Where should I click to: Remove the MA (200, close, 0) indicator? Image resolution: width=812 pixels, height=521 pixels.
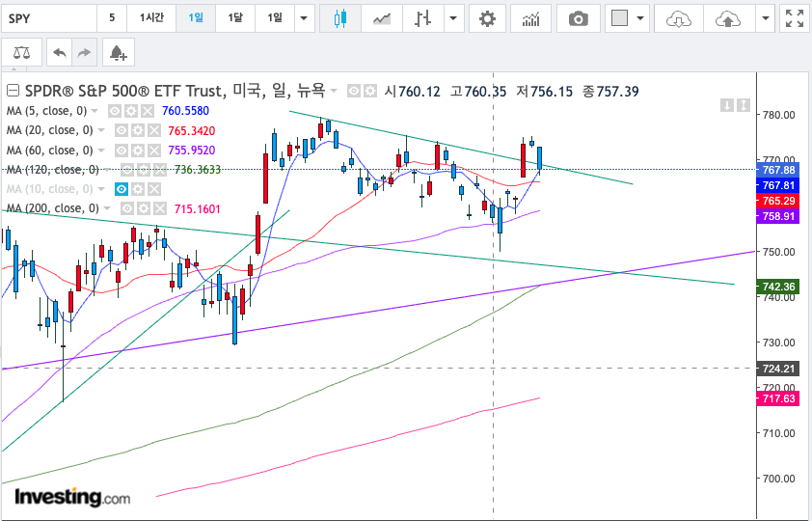click(x=160, y=208)
